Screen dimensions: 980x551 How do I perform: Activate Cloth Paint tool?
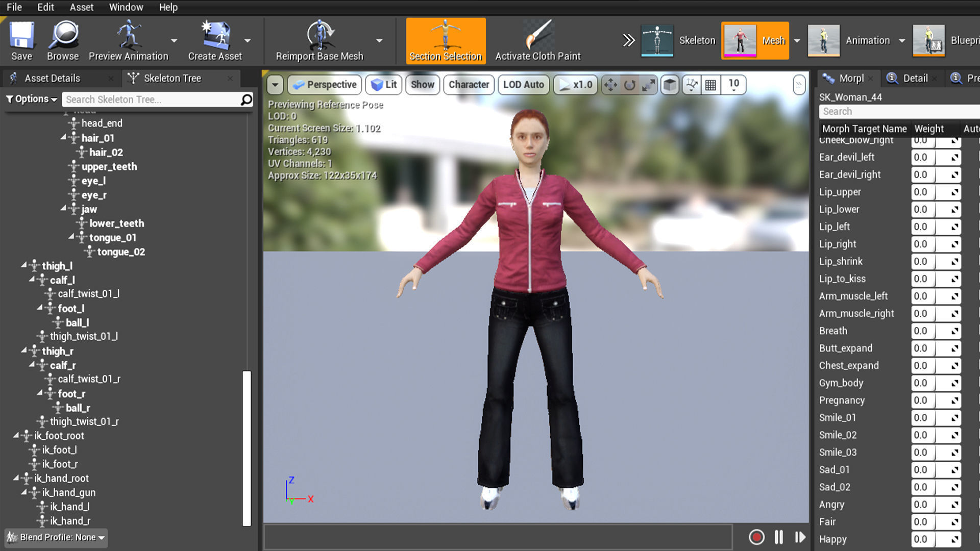[538, 41]
